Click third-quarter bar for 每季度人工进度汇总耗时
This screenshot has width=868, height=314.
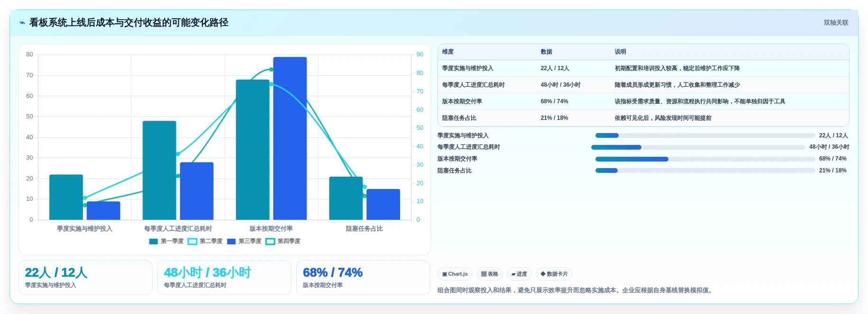click(197, 191)
